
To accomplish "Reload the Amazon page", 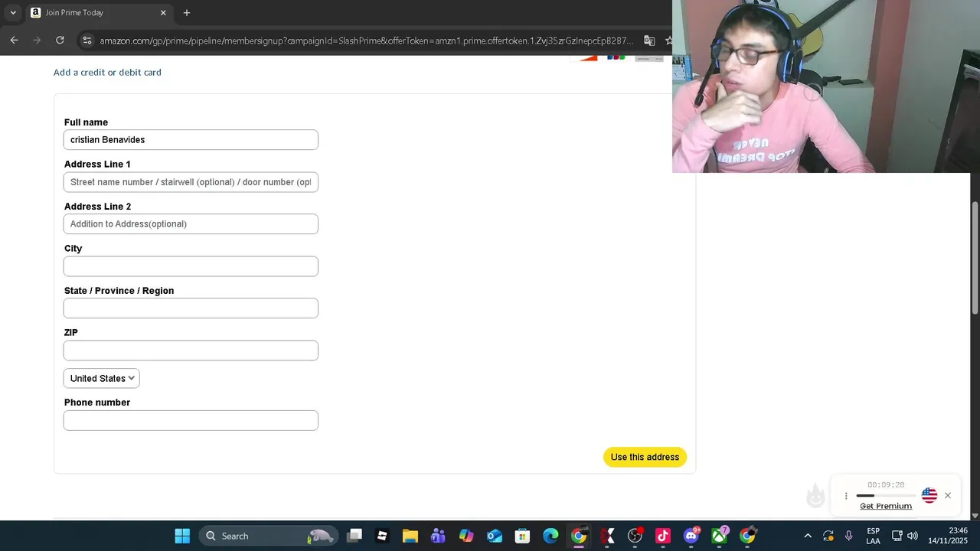I will tap(60, 40).
